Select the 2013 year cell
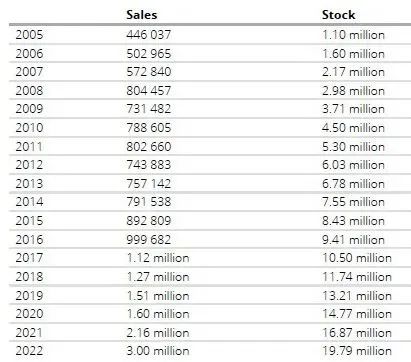 click(x=29, y=183)
